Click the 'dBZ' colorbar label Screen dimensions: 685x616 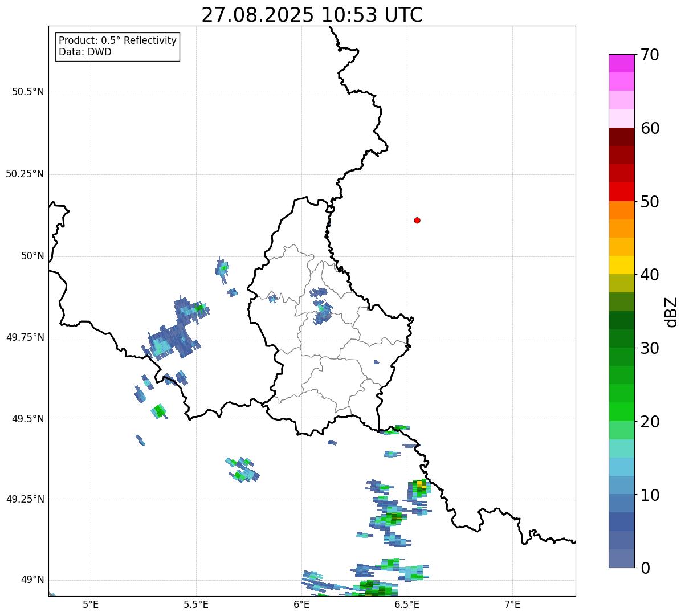[x=671, y=311]
